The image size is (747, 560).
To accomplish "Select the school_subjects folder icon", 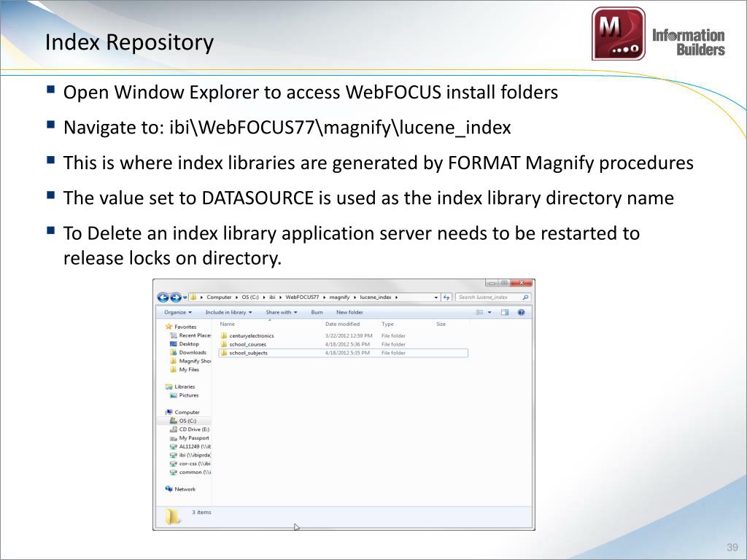I will tap(224, 353).
